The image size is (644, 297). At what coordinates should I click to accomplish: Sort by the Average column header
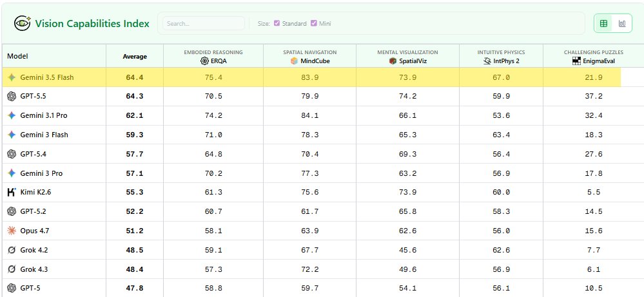point(135,57)
